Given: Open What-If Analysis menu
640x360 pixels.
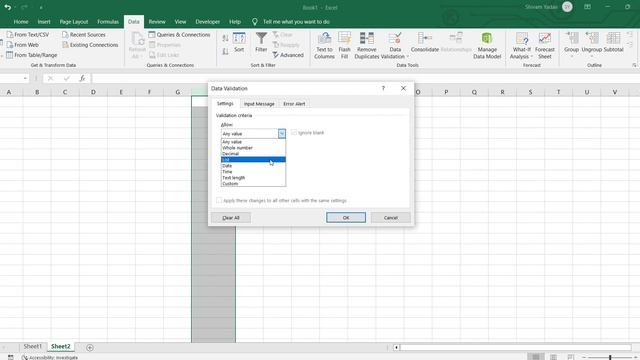Looking at the screenshot, I should coord(522,45).
